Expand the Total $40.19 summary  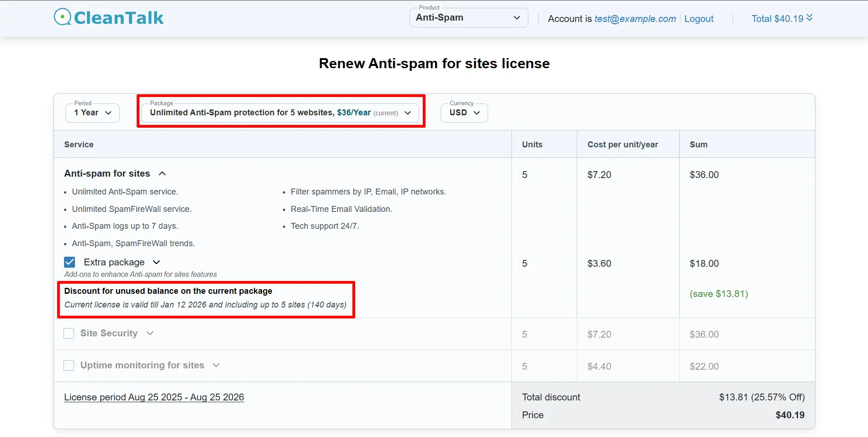tap(782, 18)
